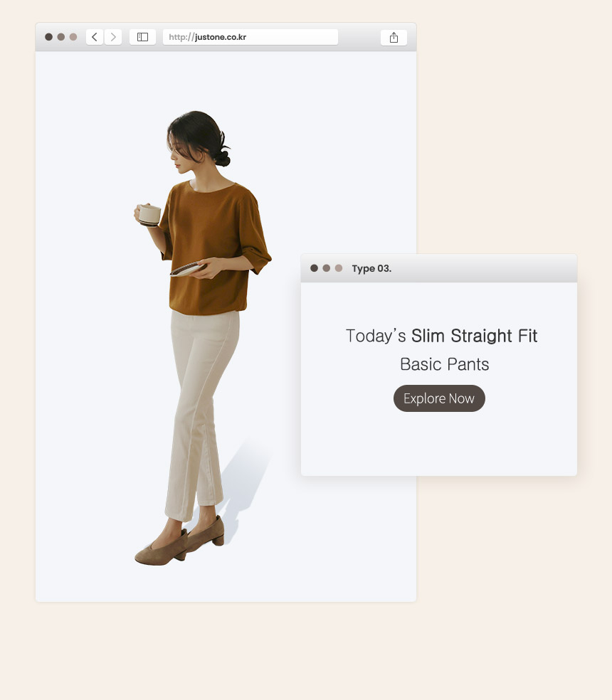Click the Today's Slim Straight Fit headline

point(441,336)
